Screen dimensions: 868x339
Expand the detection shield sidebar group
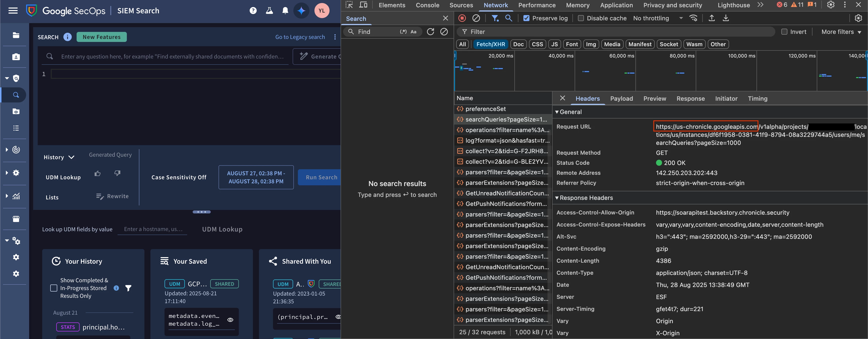point(7,78)
